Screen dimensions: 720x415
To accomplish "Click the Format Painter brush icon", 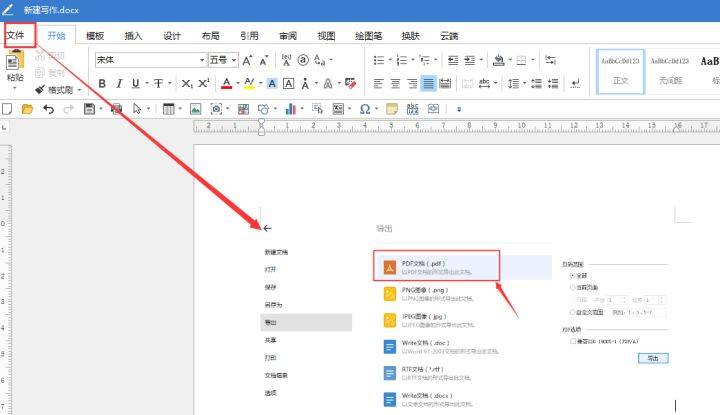I will pos(40,90).
